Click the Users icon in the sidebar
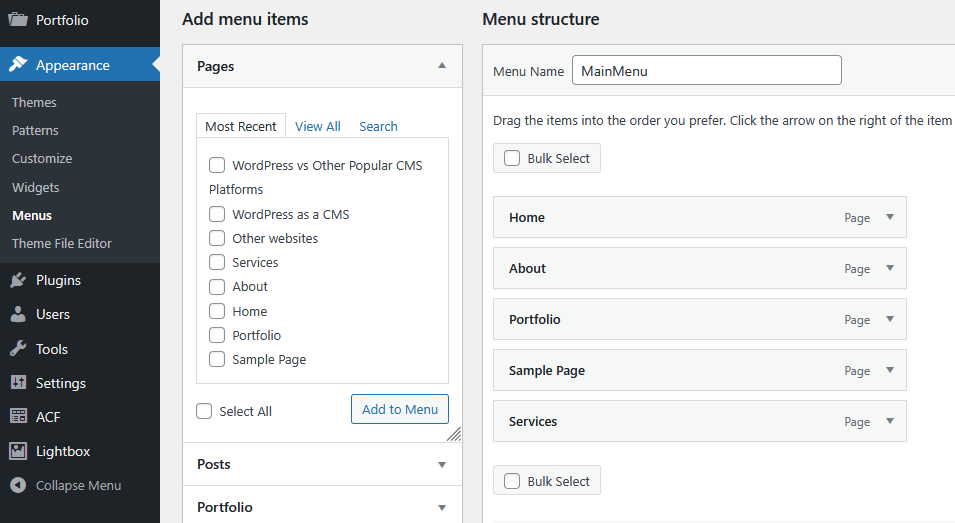This screenshot has height=523, width=955. (x=18, y=314)
